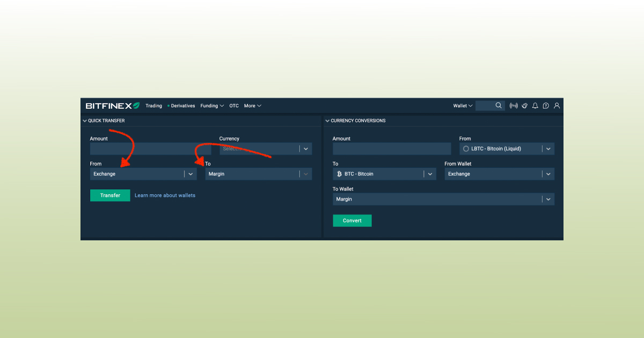Open the broadcast signal status icon
Screen dimensions: 644x338
point(514,106)
